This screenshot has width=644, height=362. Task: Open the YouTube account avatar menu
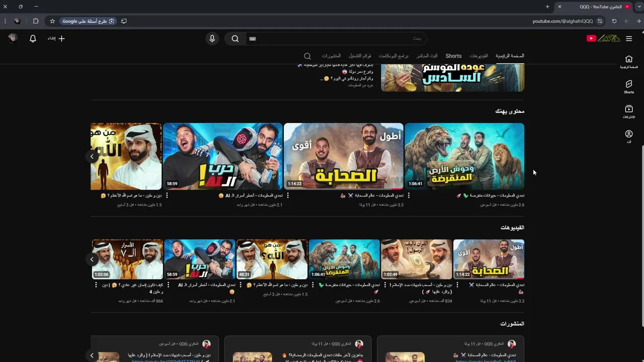[x=13, y=38]
